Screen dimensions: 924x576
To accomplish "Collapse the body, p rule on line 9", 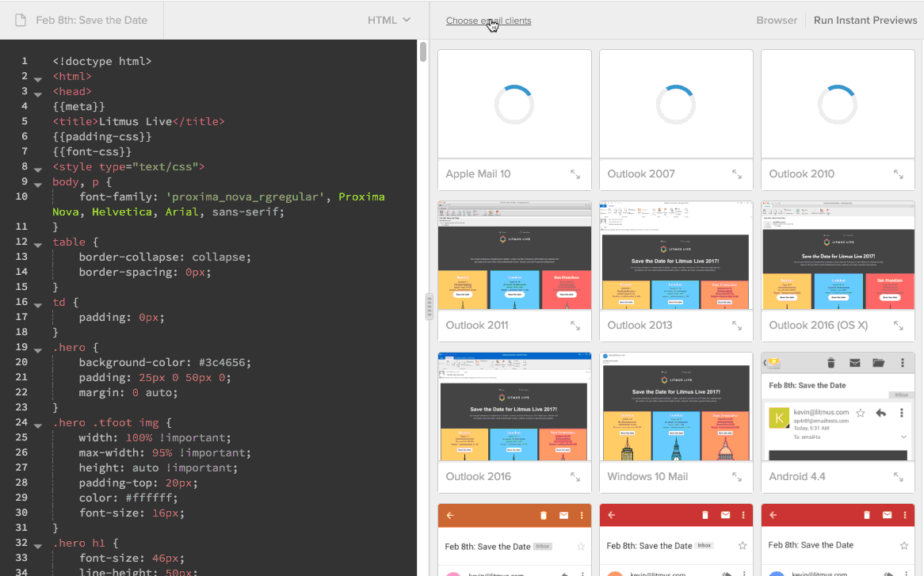I will [x=38, y=185].
